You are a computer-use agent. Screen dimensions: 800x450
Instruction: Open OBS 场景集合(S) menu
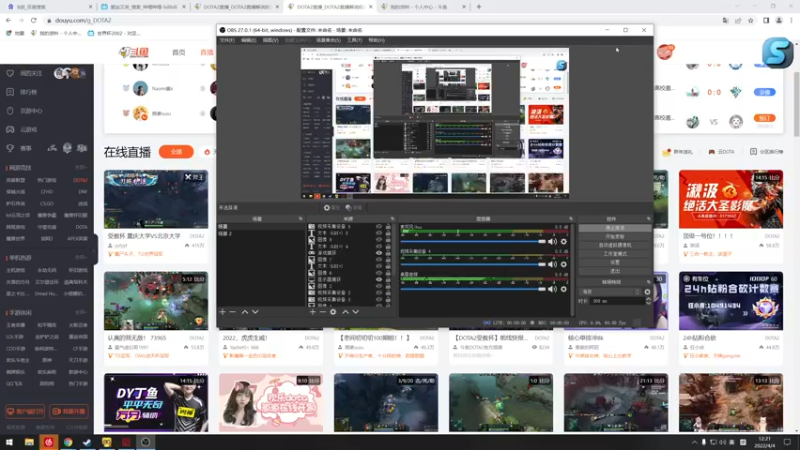pos(328,40)
